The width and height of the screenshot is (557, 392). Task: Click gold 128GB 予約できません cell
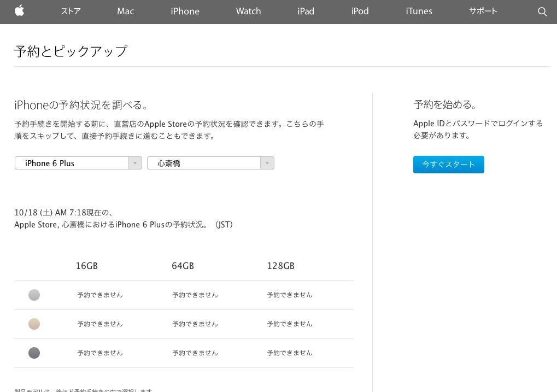pyautogui.click(x=290, y=324)
